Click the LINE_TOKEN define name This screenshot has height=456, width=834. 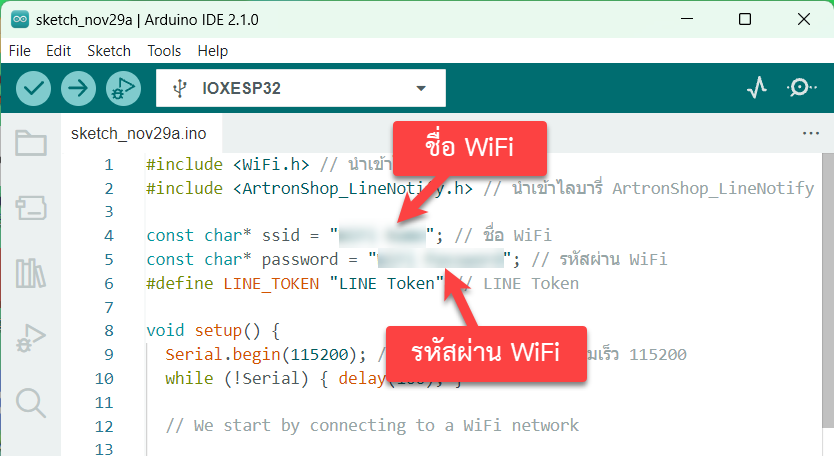pos(271,284)
